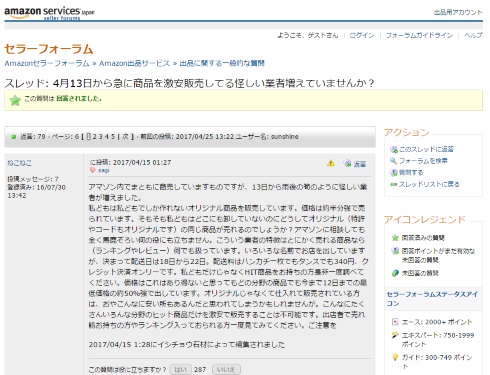Click the edit notice dated 2017/04/15 1:28
Screen dimensions: 490x375
pyautogui.click(x=187, y=344)
